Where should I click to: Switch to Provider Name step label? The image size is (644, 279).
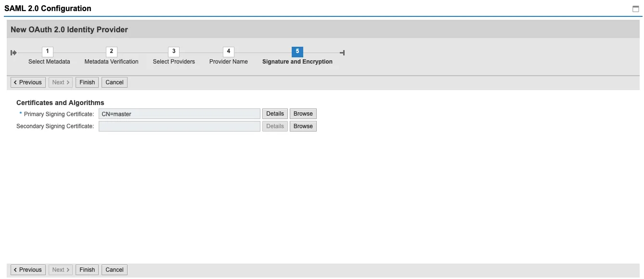(x=229, y=62)
